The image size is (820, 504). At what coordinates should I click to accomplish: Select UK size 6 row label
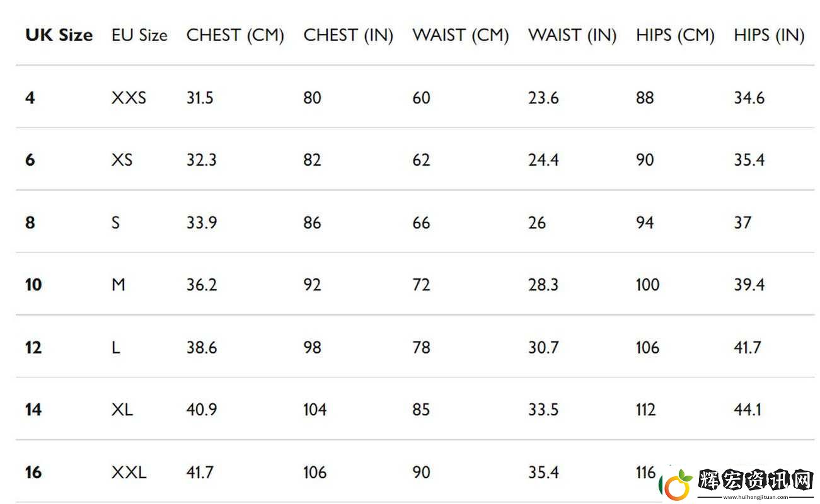point(30,160)
